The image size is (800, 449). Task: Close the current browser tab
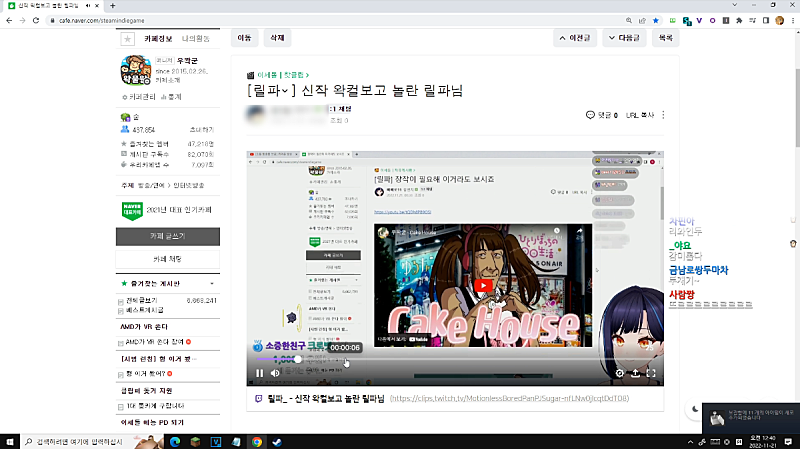(x=97, y=6)
